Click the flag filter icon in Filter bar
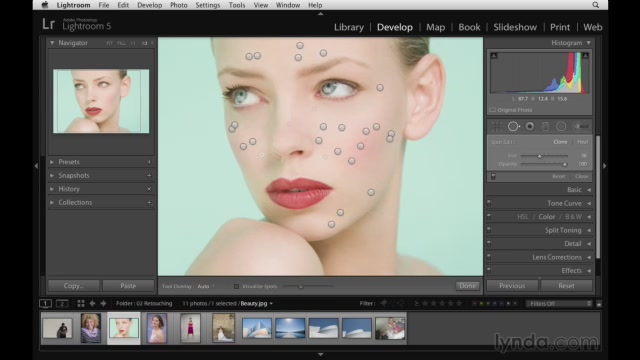Screen dimensions: 640x360 (x=384, y=303)
